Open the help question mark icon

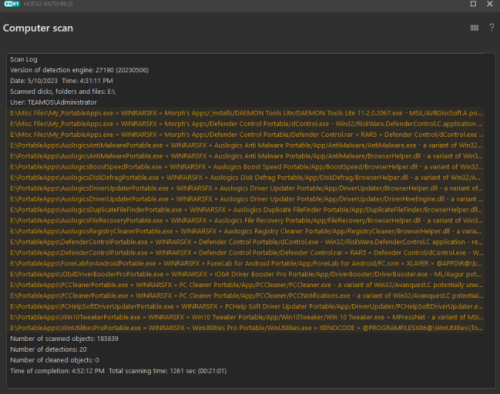[491, 28]
